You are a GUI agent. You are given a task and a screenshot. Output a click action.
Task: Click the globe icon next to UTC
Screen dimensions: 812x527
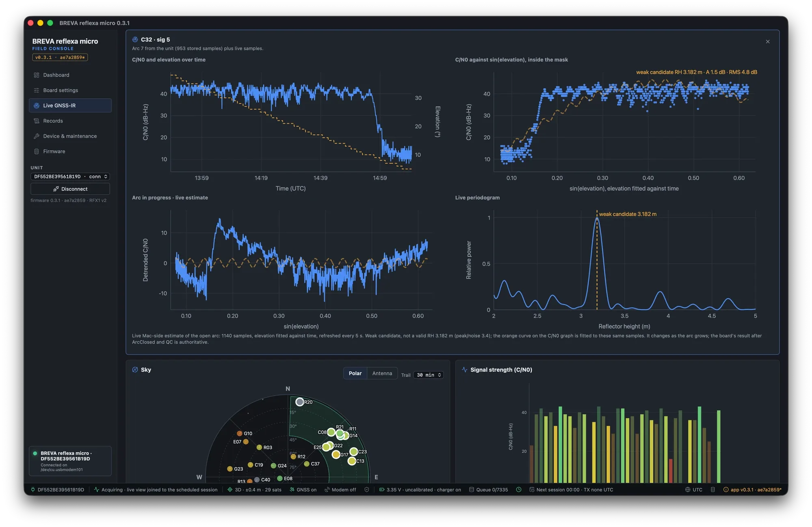pos(688,490)
